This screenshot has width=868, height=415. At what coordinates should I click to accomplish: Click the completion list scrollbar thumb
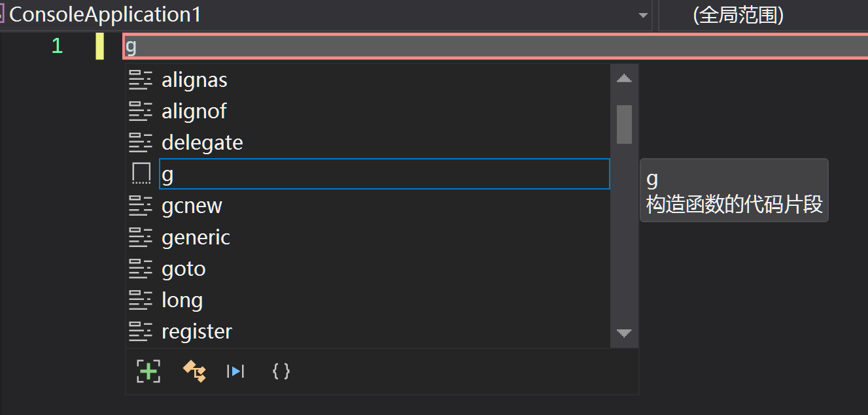tap(624, 124)
